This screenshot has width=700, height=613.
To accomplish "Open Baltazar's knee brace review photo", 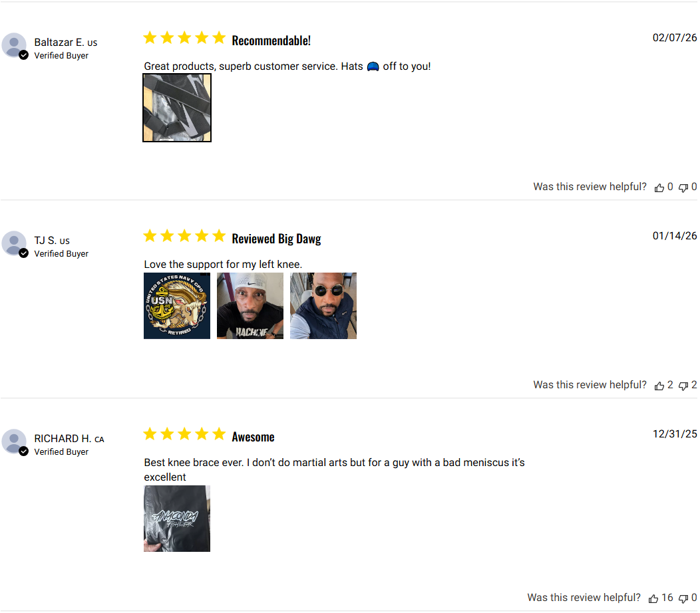I will (177, 108).
